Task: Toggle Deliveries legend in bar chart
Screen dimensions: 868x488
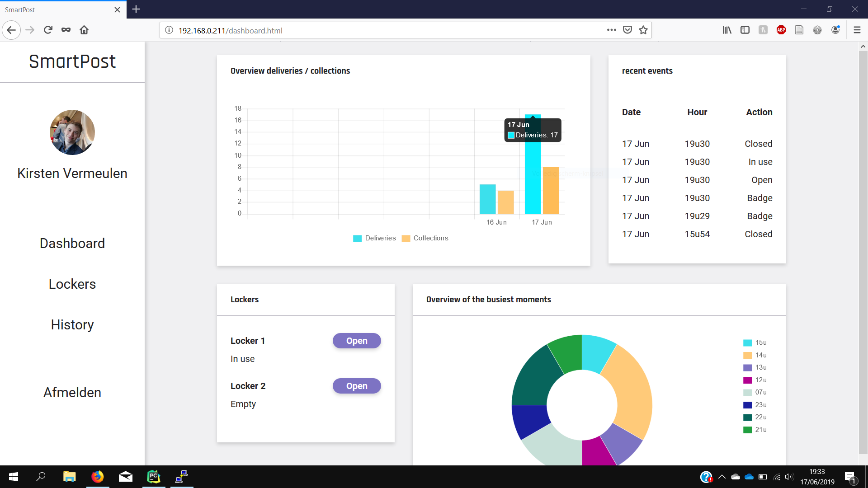Action: tap(374, 238)
